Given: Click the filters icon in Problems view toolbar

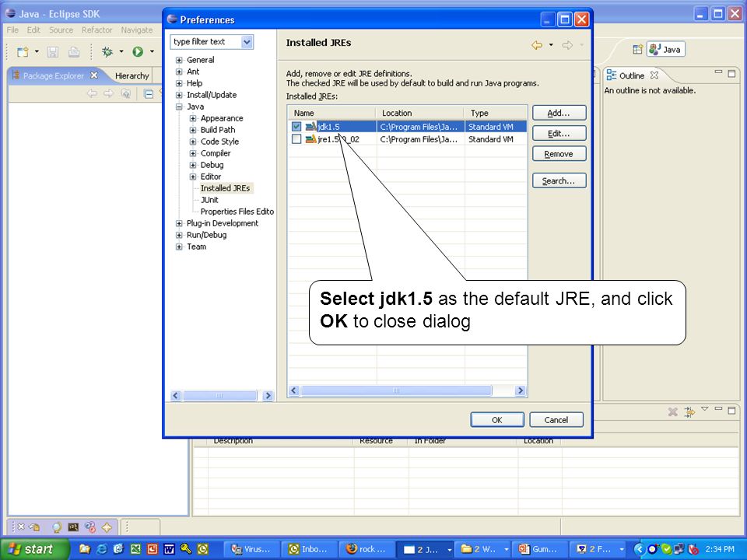Looking at the screenshot, I should click(x=689, y=412).
